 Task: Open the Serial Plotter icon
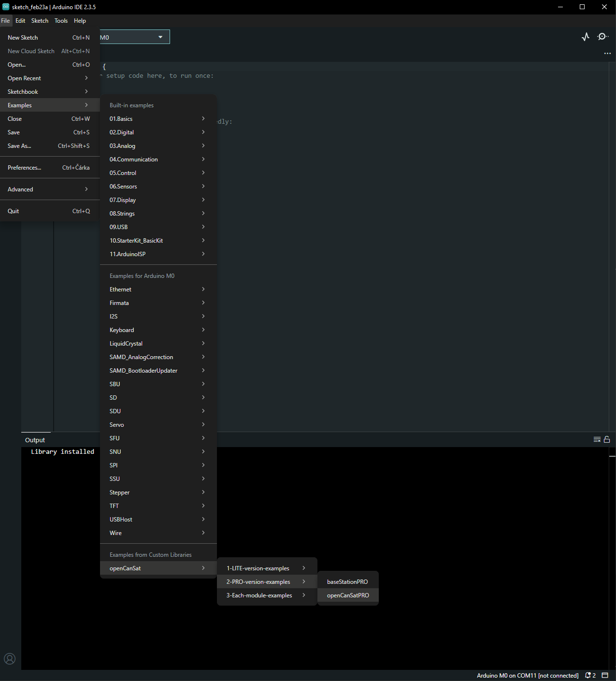click(x=586, y=37)
